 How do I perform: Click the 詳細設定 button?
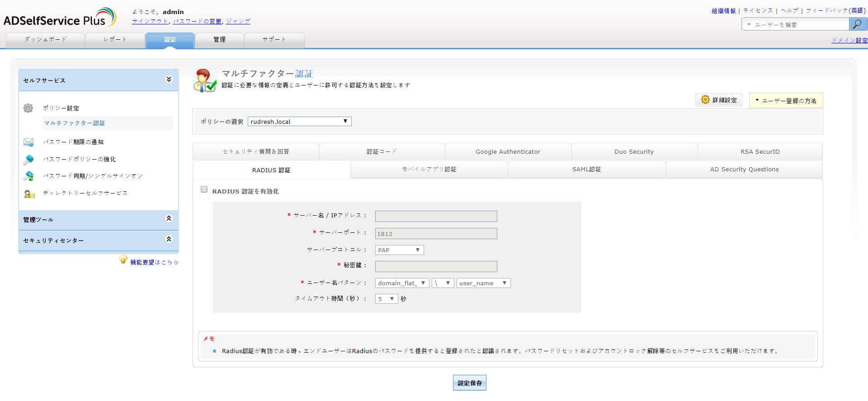pos(719,100)
